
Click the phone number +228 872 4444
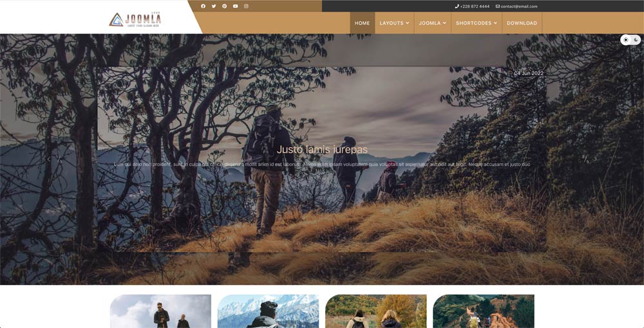pyautogui.click(x=472, y=6)
